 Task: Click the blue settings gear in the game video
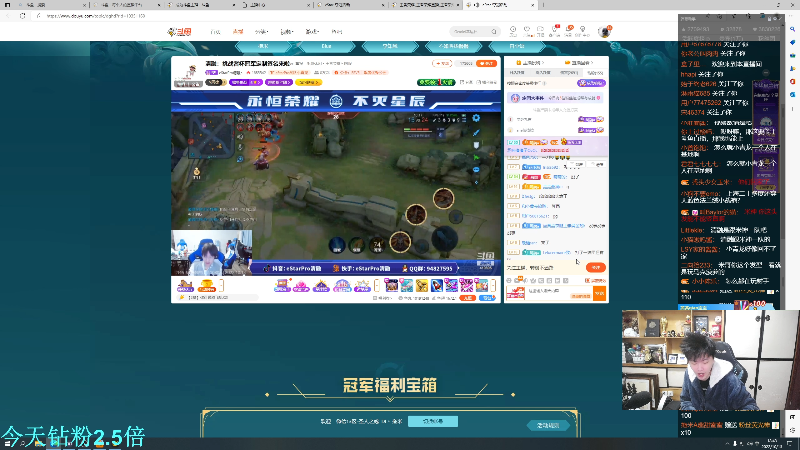[476, 118]
